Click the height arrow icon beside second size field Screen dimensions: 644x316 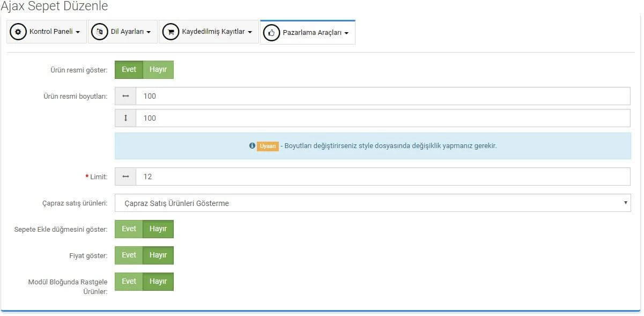tap(125, 117)
